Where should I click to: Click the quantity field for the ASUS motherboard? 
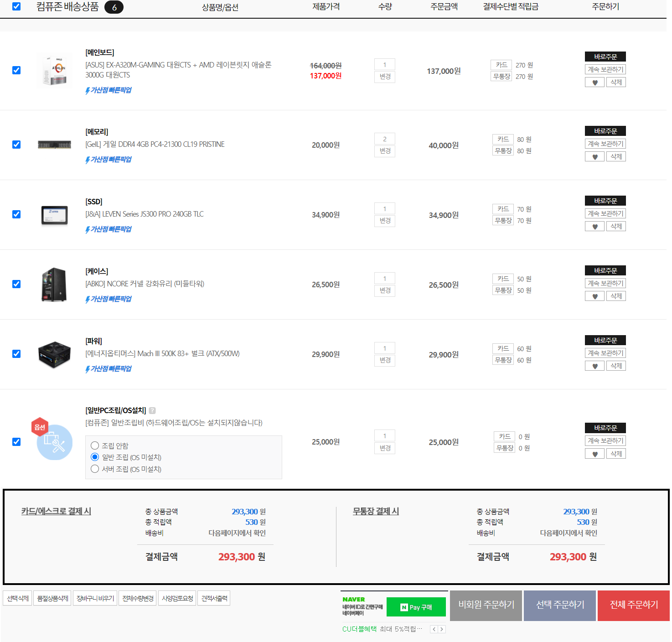[x=385, y=65]
